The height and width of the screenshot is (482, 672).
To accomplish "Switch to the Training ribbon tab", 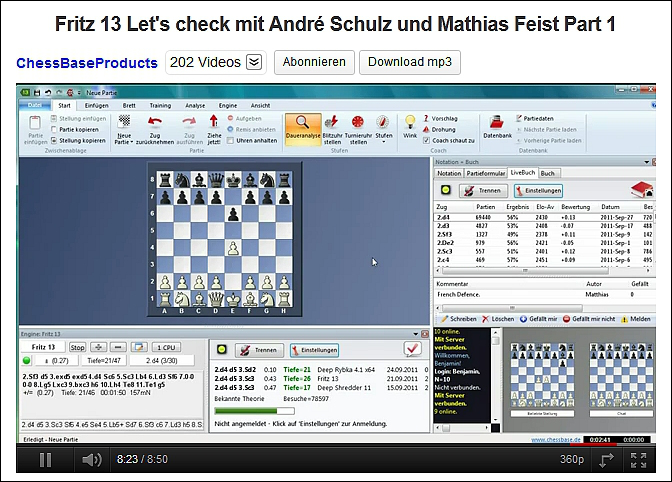I will [160, 105].
